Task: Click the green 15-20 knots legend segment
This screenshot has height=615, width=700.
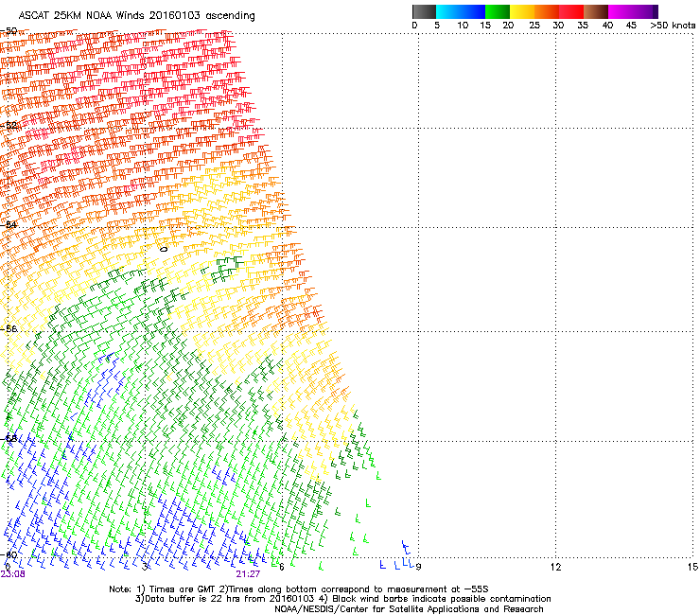Action: coord(498,11)
